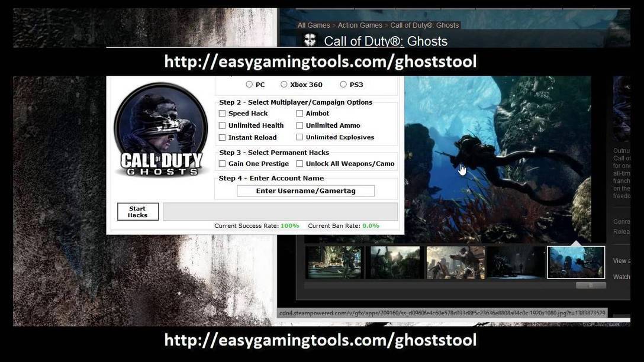The height and width of the screenshot is (362, 644).
Task: Tick the Unlimited Ammo checkbox
Action: pyautogui.click(x=300, y=125)
